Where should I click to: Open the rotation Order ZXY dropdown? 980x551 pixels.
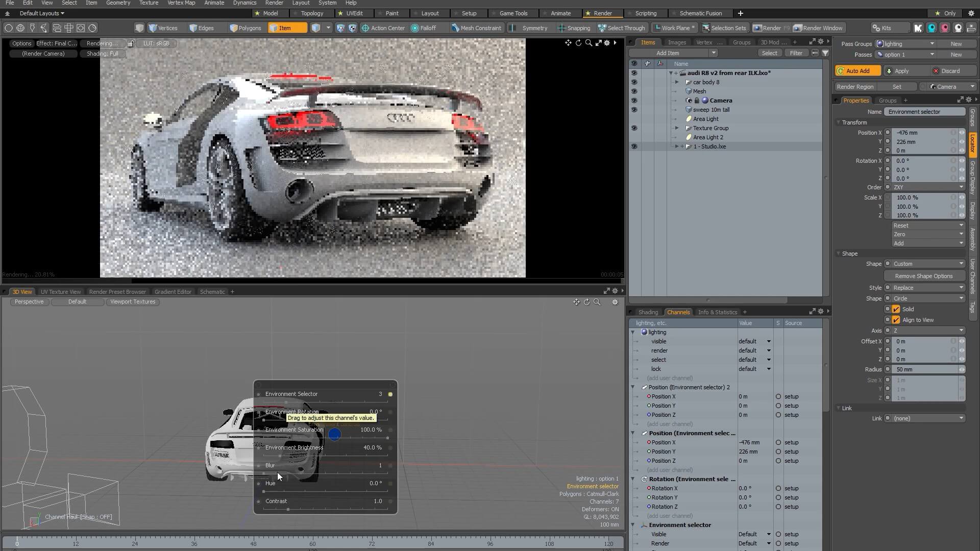928,187
